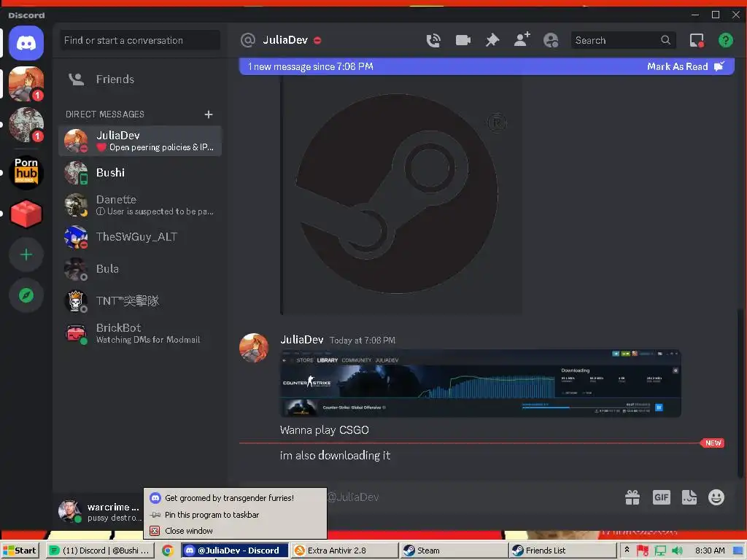Click Get groomed by transgender furries! entry
The height and width of the screenshot is (560, 747).
tap(236, 497)
